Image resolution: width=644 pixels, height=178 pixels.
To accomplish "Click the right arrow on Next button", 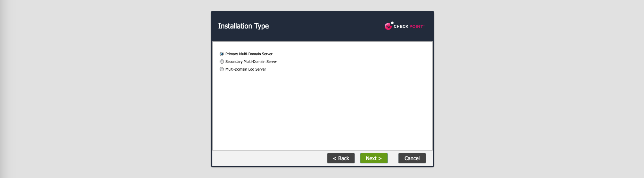I will [380, 159].
